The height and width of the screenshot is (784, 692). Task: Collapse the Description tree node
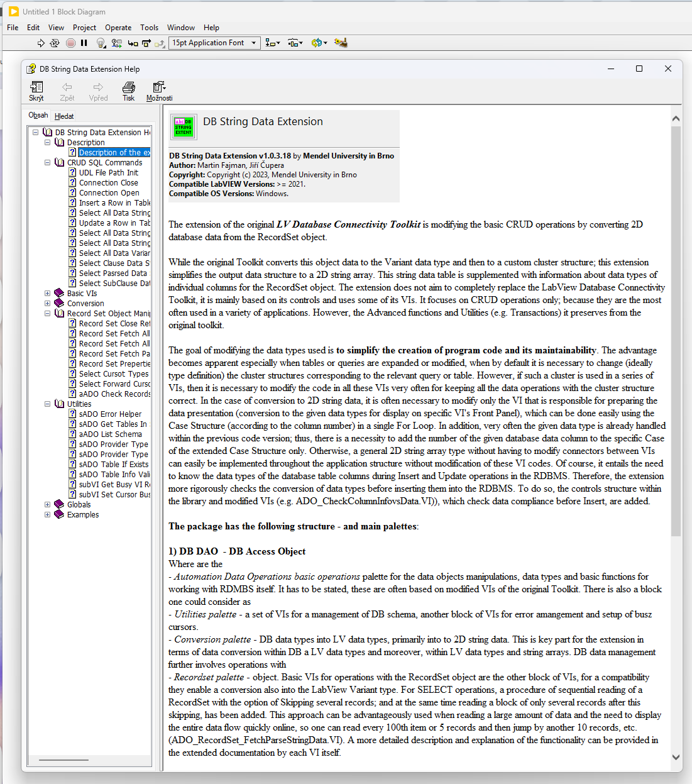coord(47,142)
